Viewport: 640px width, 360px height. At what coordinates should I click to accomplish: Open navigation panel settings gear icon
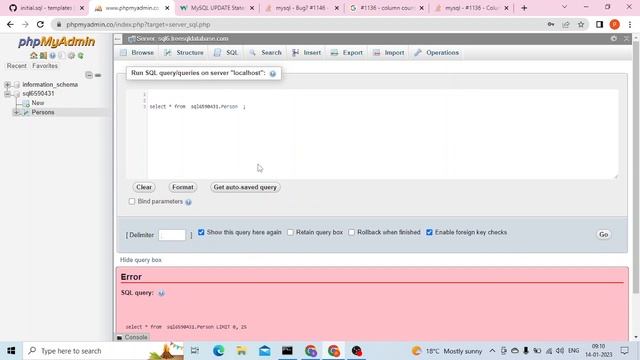pos(71,56)
